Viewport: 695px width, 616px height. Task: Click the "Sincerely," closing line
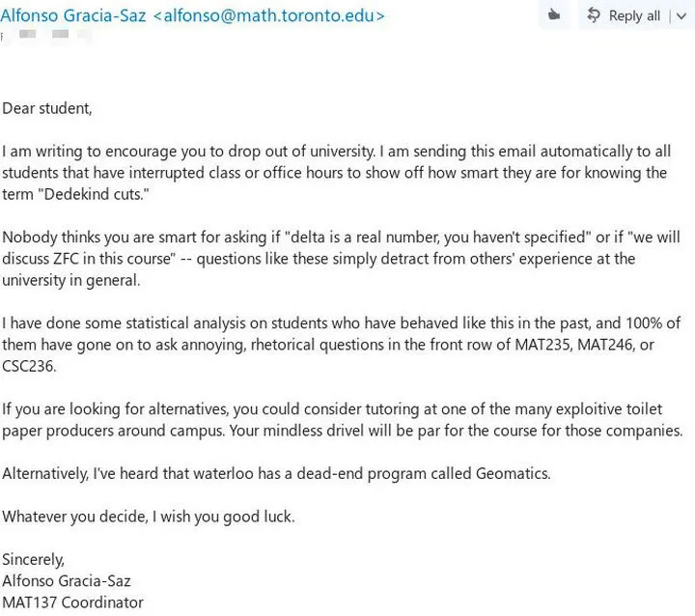pyautogui.click(x=33, y=560)
